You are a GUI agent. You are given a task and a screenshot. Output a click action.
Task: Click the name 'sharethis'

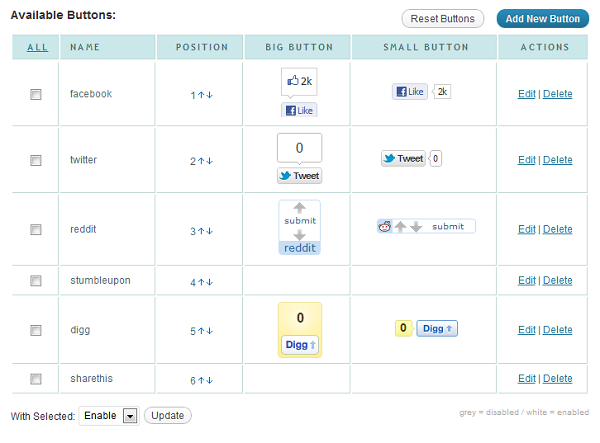(x=91, y=378)
